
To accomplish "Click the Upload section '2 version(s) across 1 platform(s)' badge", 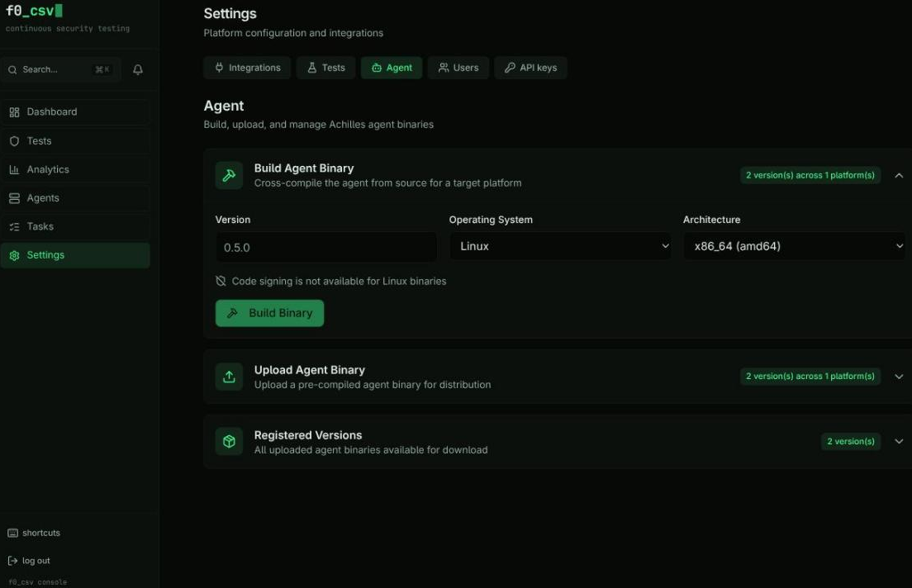I will click(810, 377).
